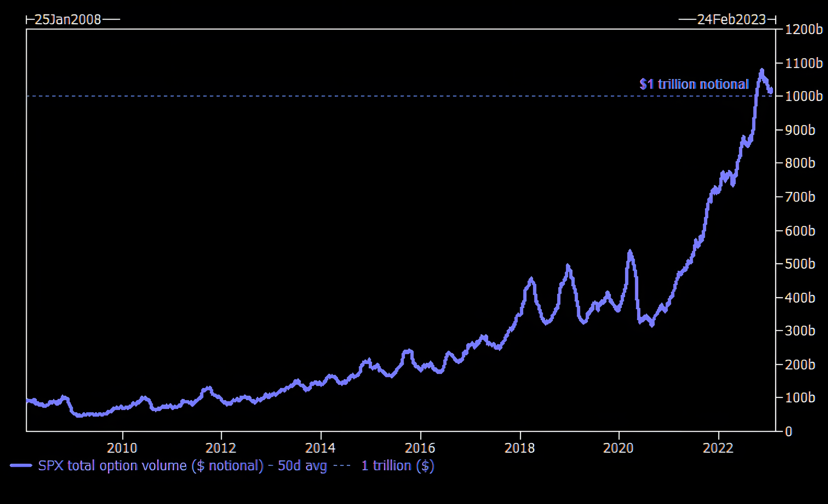The image size is (828, 504).
Task: Click the 2022 x-axis label
Action: coord(718,448)
